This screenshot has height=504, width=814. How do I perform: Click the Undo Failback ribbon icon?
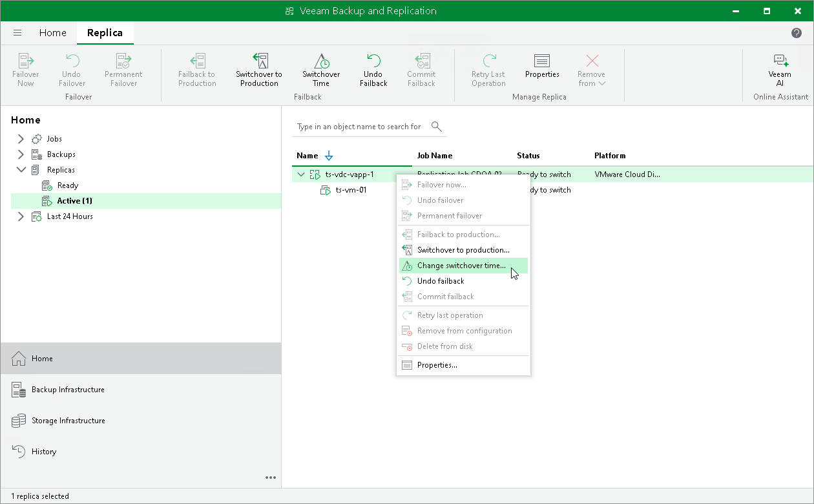tap(373, 61)
